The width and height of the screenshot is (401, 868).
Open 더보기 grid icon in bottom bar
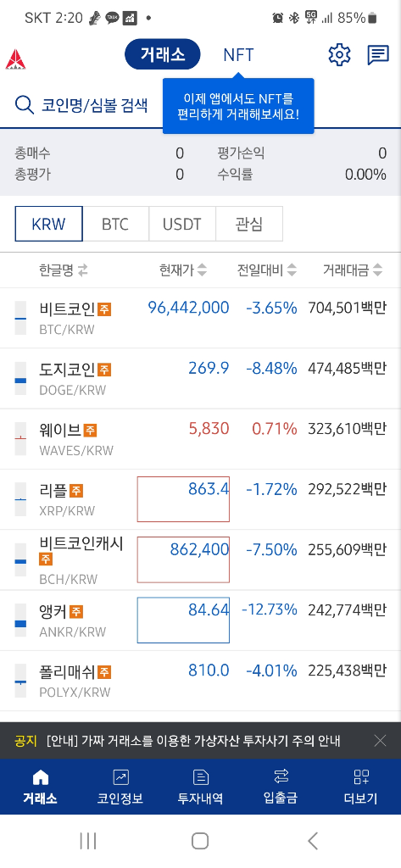coord(361,777)
